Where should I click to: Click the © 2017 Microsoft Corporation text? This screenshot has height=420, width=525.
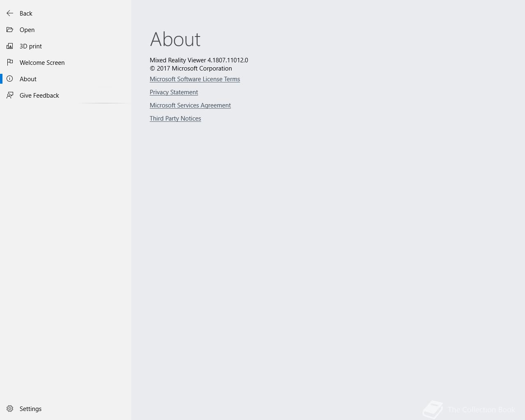click(x=191, y=68)
